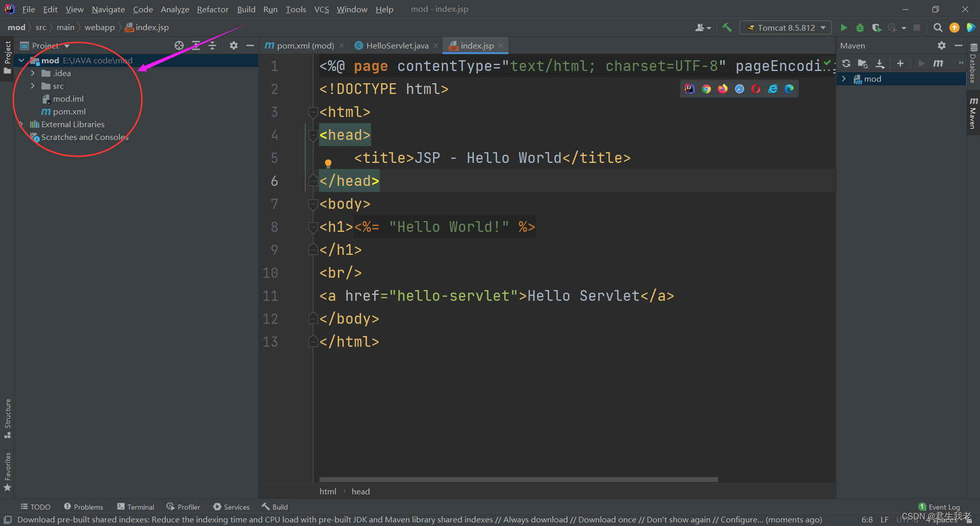The width and height of the screenshot is (980, 526).
Task: Open the TODO tool window
Action: [35, 507]
